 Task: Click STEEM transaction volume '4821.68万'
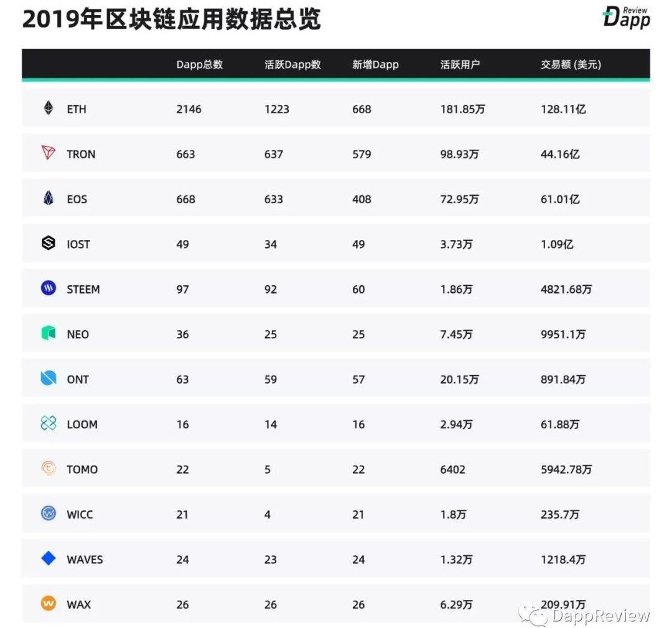(566, 290)
